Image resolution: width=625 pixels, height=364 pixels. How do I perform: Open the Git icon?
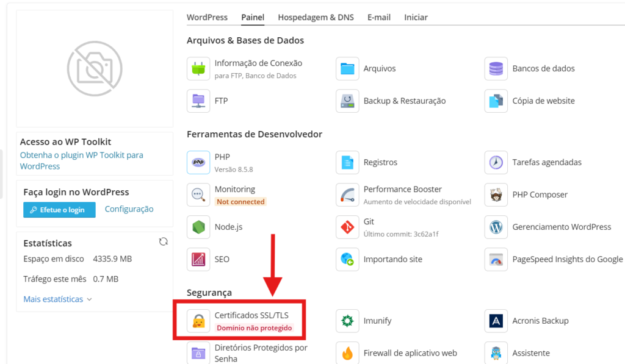tap(347, 227)
